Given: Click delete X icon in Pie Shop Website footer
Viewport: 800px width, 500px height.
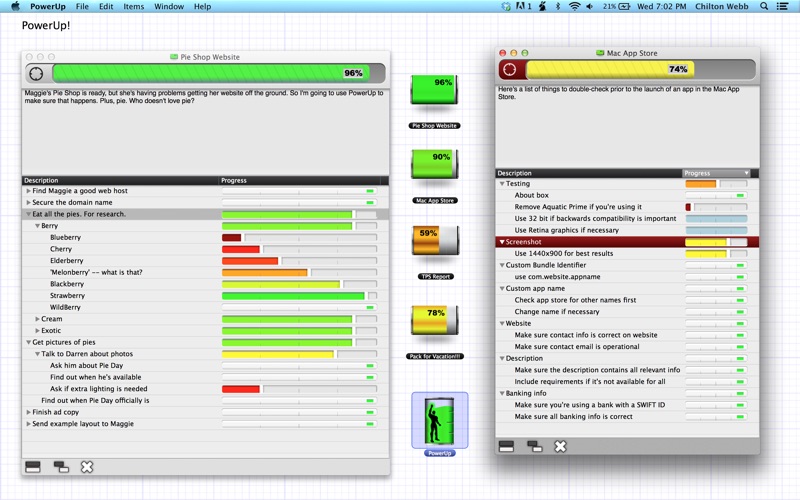Looking at the screenshot, I should (x=87, y=467).
